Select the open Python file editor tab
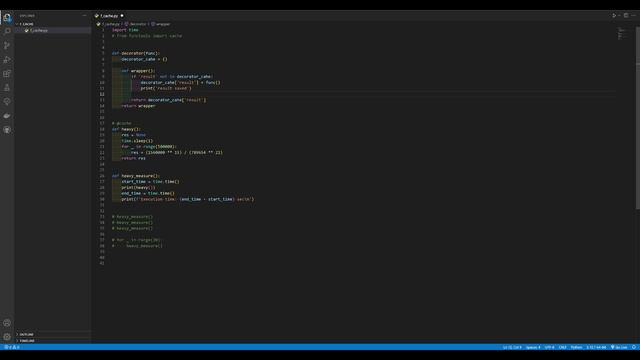The width and height of the screenshot is (640, 360). click(109, 16)
